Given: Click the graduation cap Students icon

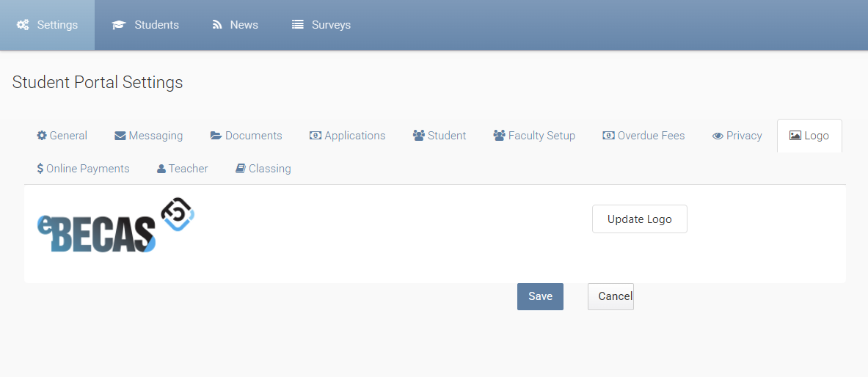Looking at the screenshot, I should [x=119, y=25].
